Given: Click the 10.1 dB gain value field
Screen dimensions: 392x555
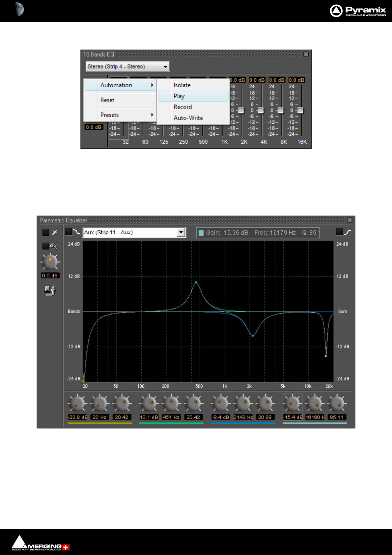Looking at the screenshot, I should pyautogui.click(x=149, y=417).
